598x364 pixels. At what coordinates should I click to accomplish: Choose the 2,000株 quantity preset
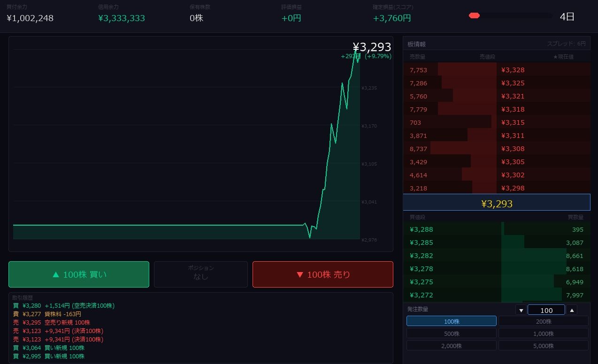point(452,346)
